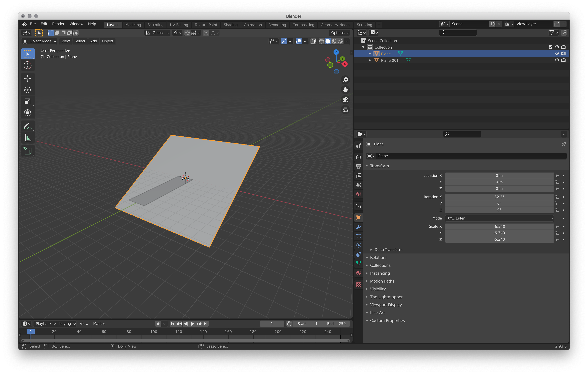Open the Material Properties tab
Image resolution: width=588 pixels, height=374 pixels.
(358, 273)
